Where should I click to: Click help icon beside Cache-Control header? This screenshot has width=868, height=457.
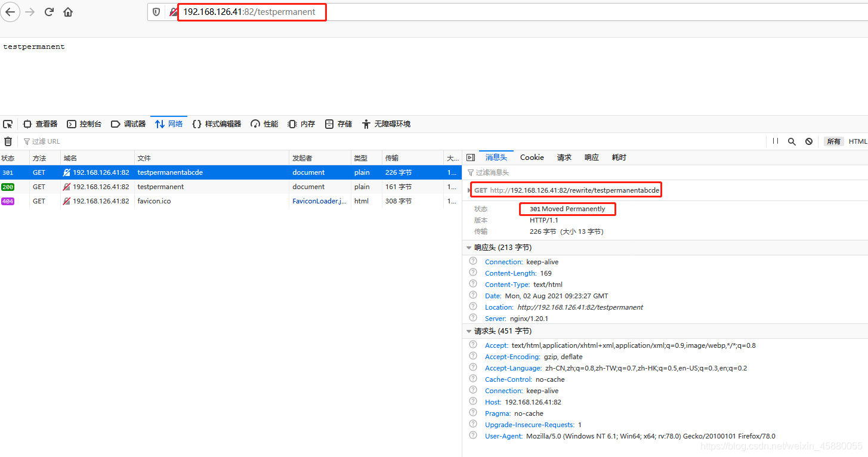pyautogui.click(x=473, y=379)
